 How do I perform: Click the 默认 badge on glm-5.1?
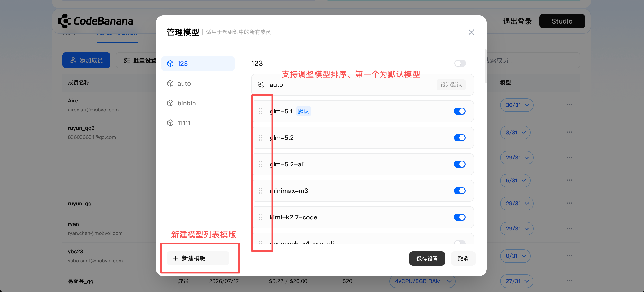tap(303, 111)
